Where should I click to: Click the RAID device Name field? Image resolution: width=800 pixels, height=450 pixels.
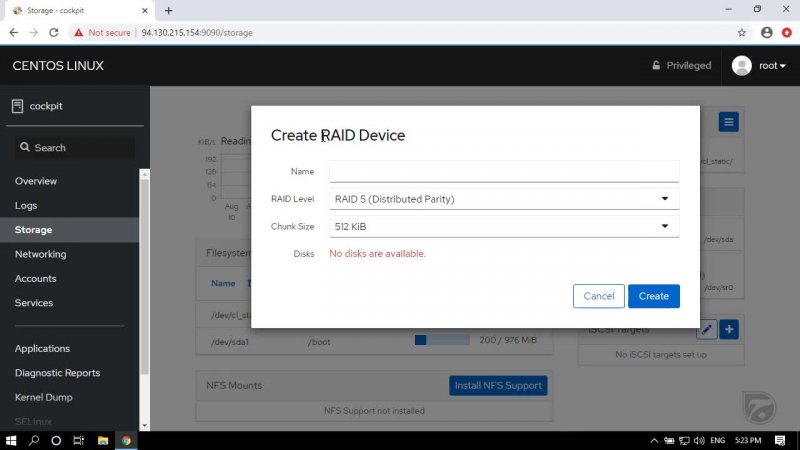504,171
